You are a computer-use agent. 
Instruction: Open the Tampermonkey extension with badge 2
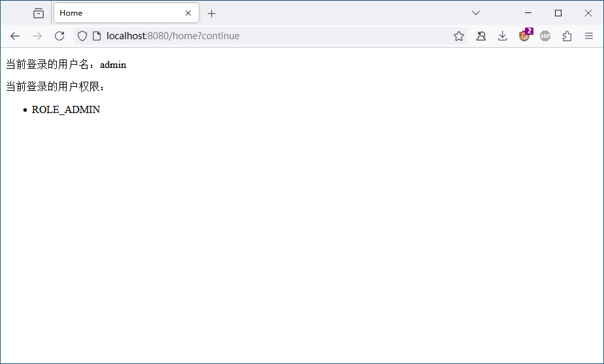point(524,36)
